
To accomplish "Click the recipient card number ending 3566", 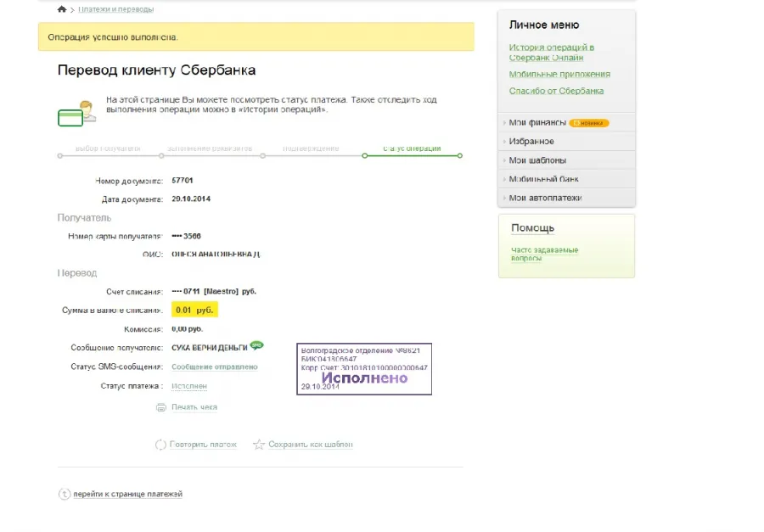I will 186,236.
